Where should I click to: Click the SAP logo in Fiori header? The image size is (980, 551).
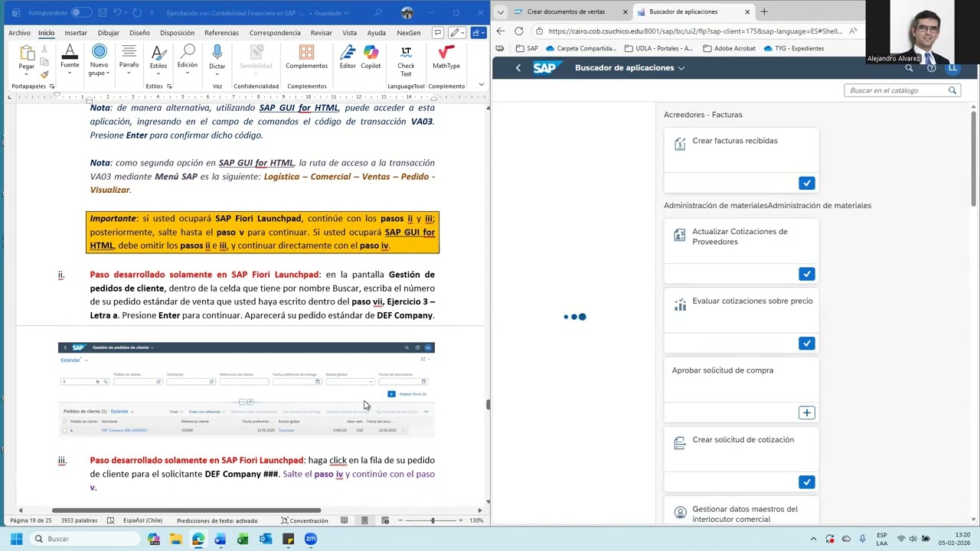pos(544,68)
